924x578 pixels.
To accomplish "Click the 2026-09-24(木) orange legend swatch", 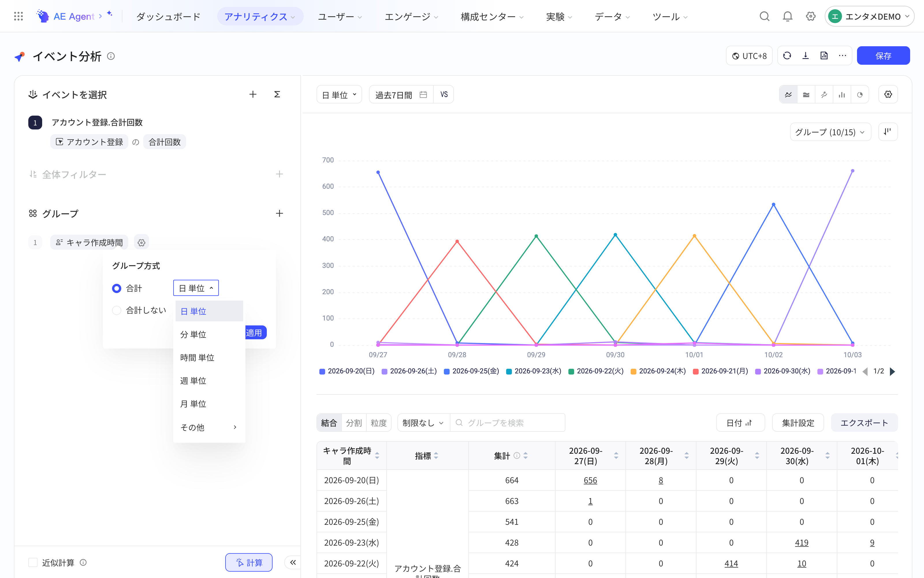I will click(x=634, y=371).
